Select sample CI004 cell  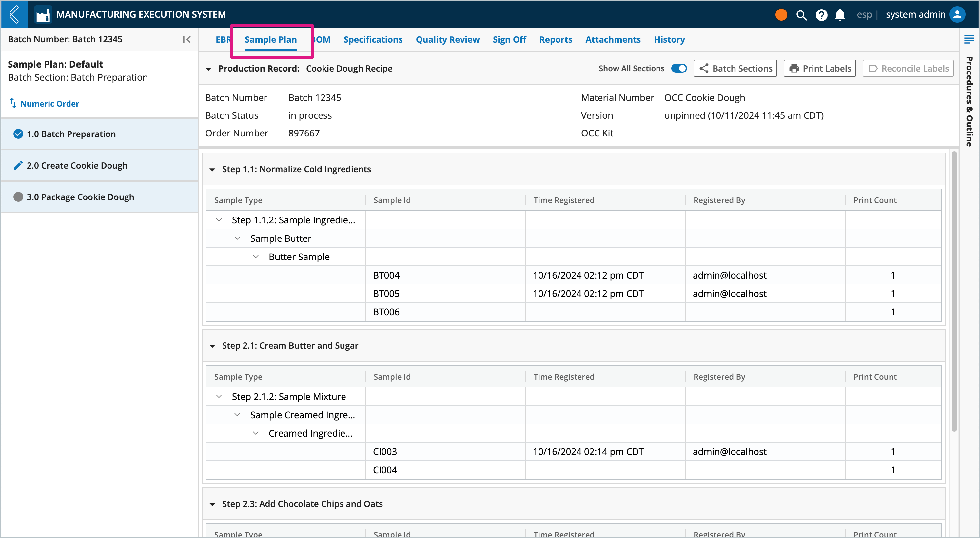point(445,469)
